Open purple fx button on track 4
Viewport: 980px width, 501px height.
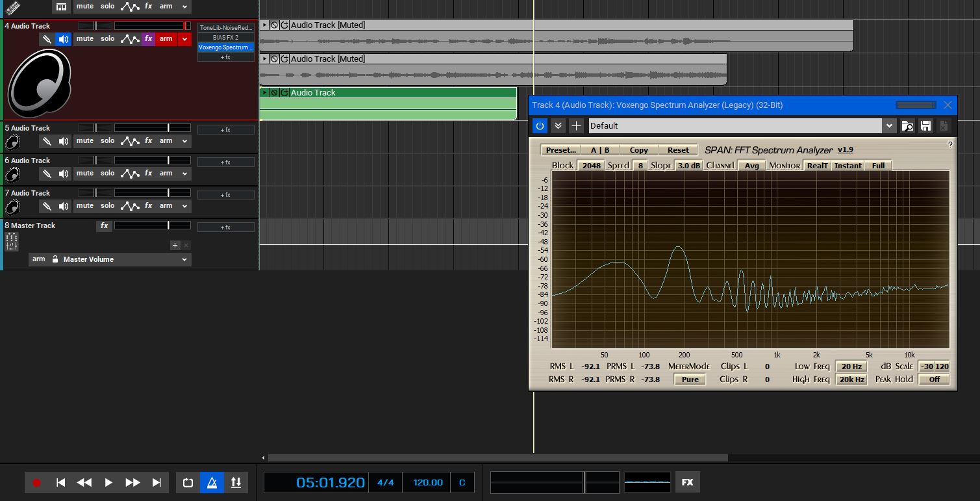pyautogui.click(x=148, y=39)
